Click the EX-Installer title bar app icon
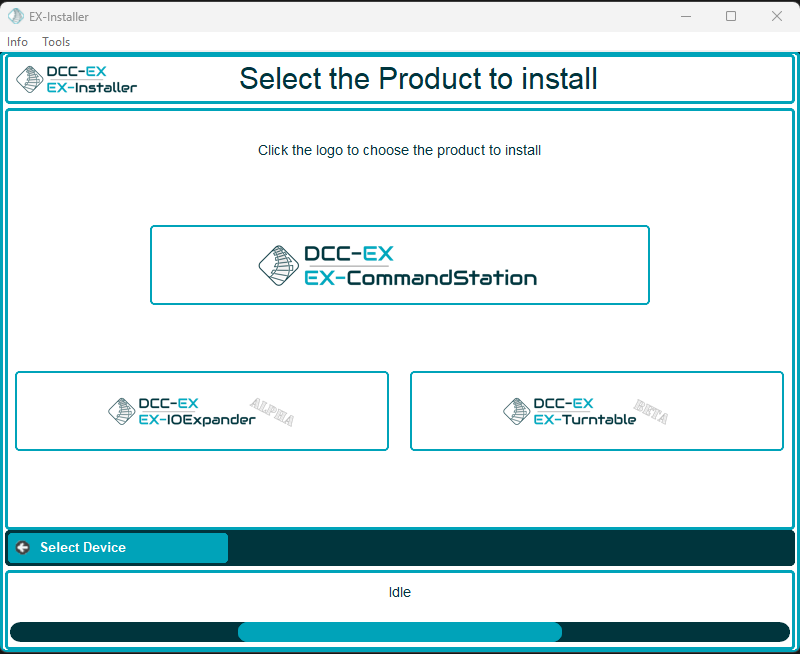The width and height of the screenshot is (800, 654). [16, 16]
